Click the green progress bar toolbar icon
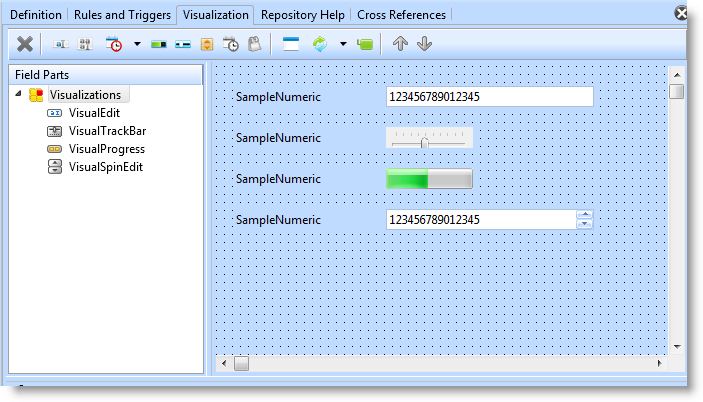This screenshot has height=402, width=703. [159, 44]
